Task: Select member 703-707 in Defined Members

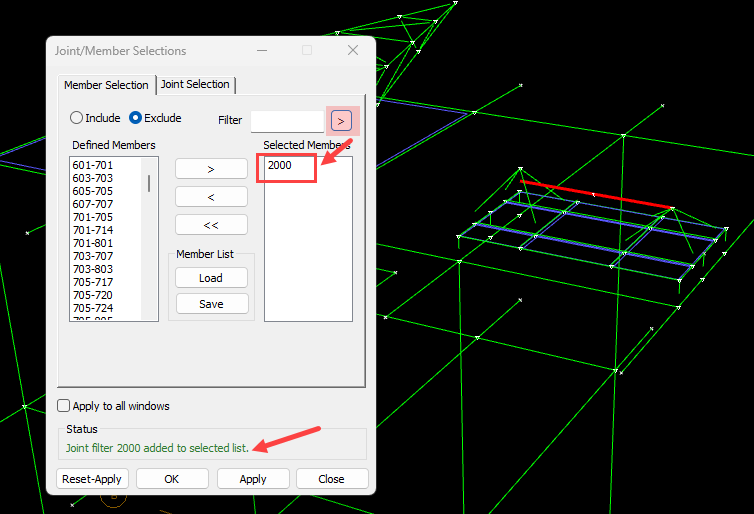Action: click(93, 256)
